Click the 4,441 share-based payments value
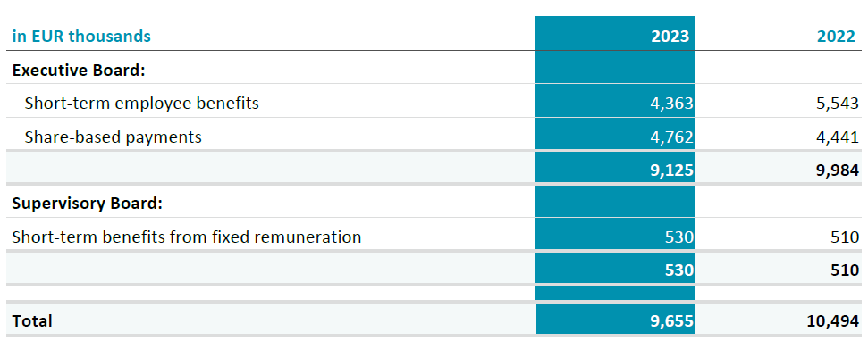 838,137
